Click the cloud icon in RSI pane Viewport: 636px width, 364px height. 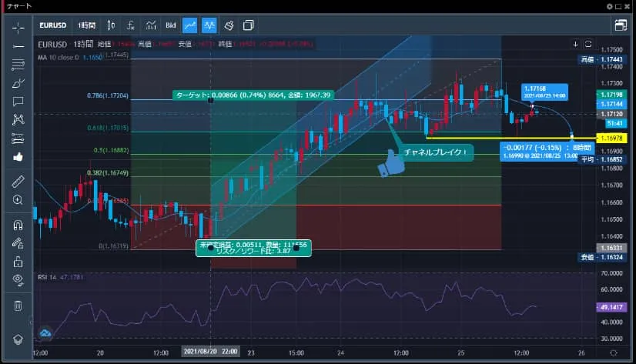tap(45, 333)
